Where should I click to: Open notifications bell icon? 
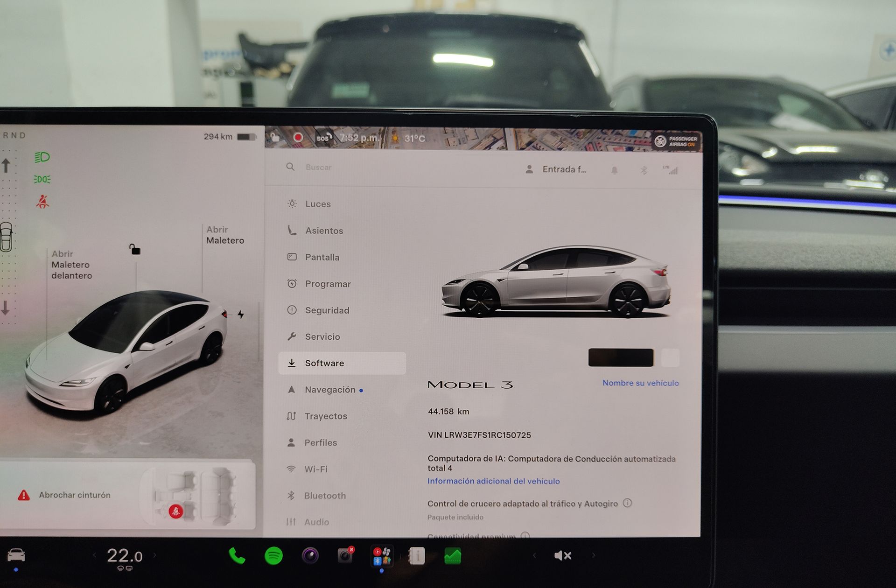pos(615,170)
